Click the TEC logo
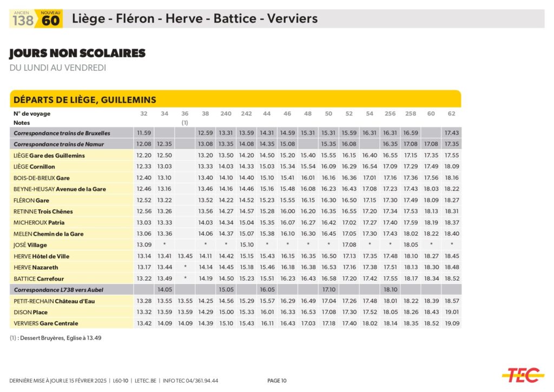The height and width of the screenshot is (392, 554). pyautogui.click(x=523, y=374)
